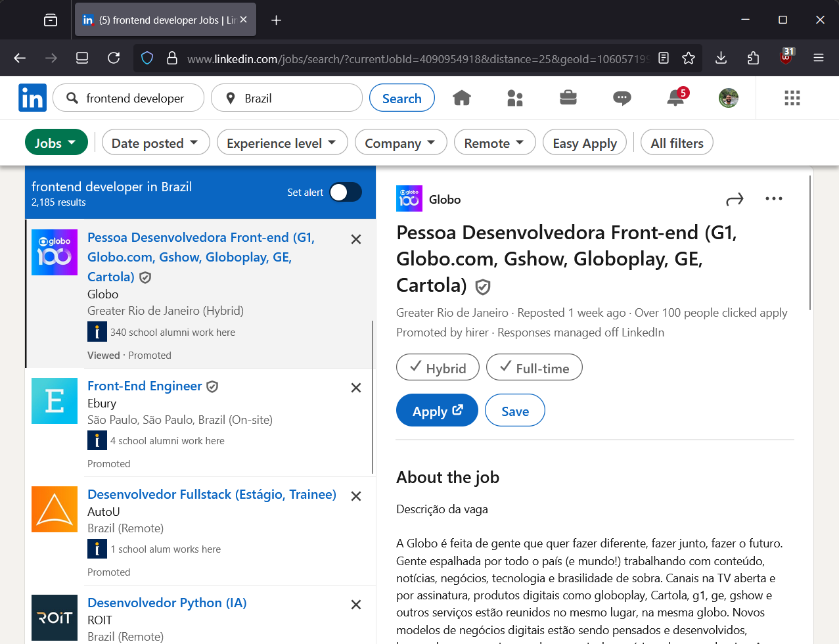Screen dimensions: 839x644
Task: Open browser downloads panel
Action: pyautogui.click(x=721, y=58)
